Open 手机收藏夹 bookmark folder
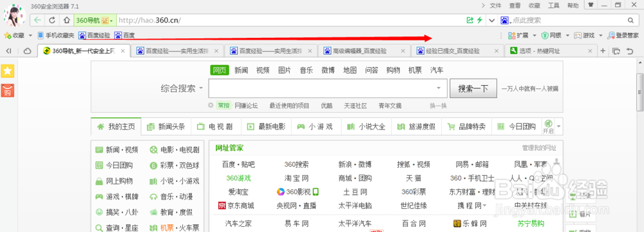The width and height of the screenshot is (644, 232). tap(56, 35)
